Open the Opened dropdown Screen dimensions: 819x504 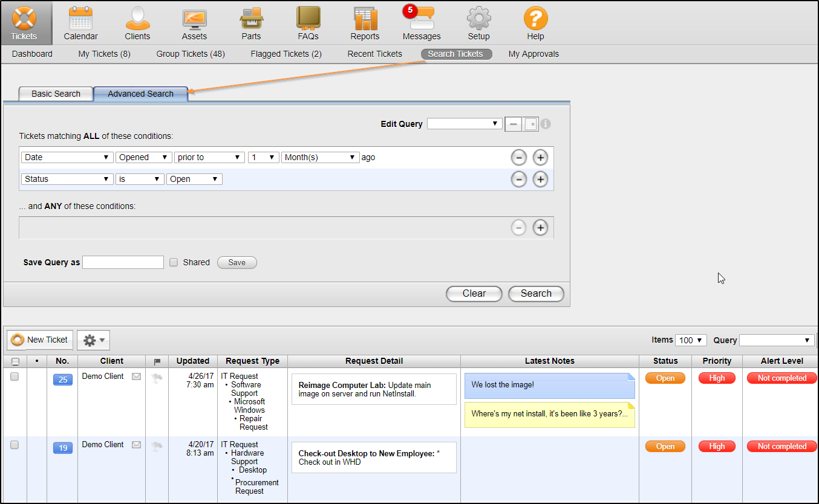pyautogui.click(x=144, y=157)
